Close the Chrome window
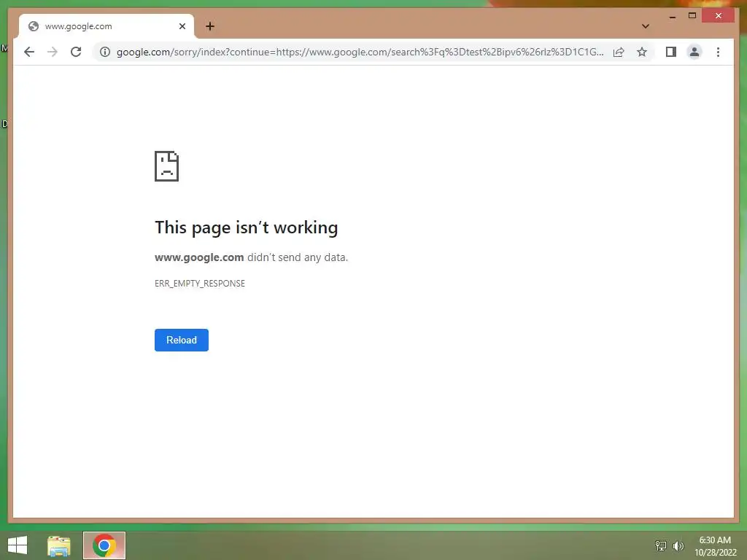Viewport: 747px width, 560px height. [x=719, y=16]
